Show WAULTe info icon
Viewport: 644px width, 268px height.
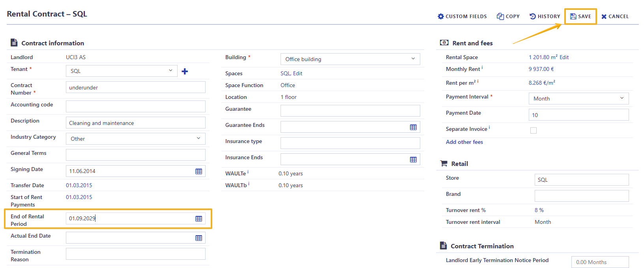[x=248, y=172]
